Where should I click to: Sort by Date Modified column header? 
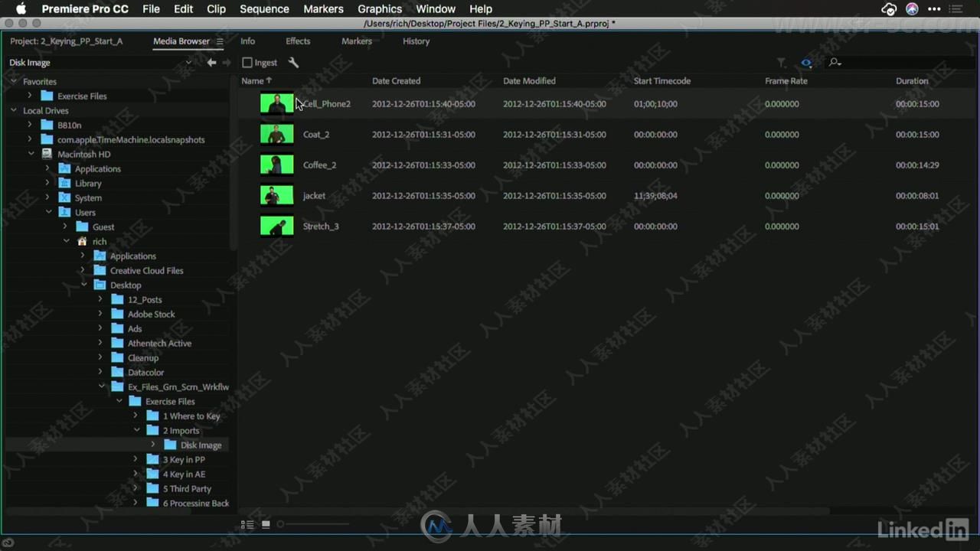click(x=529, y=80)
